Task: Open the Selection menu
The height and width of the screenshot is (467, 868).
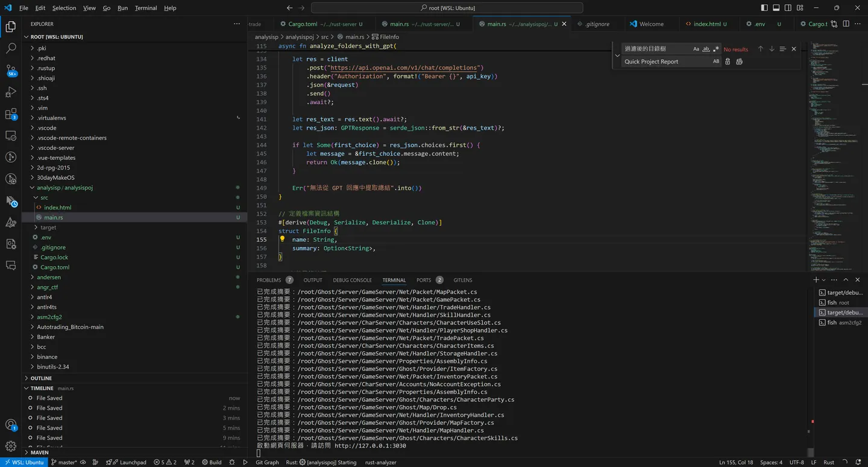Action: (x=64, y=8)
